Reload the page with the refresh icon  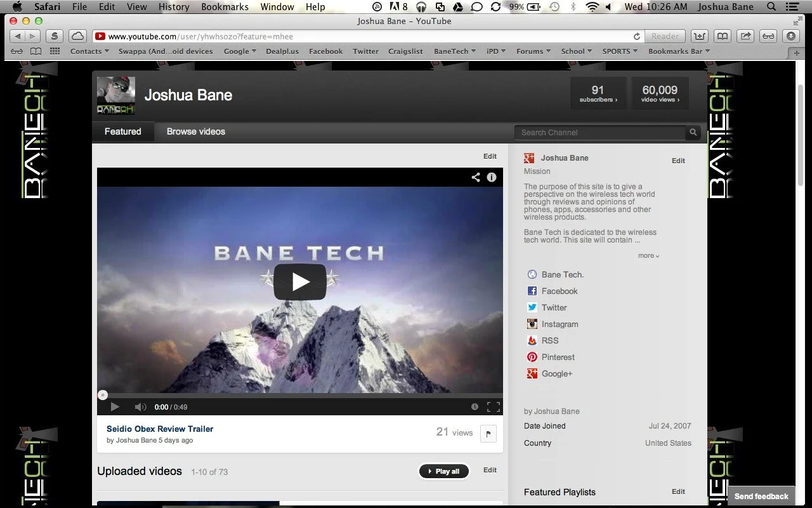click(637, 36)
